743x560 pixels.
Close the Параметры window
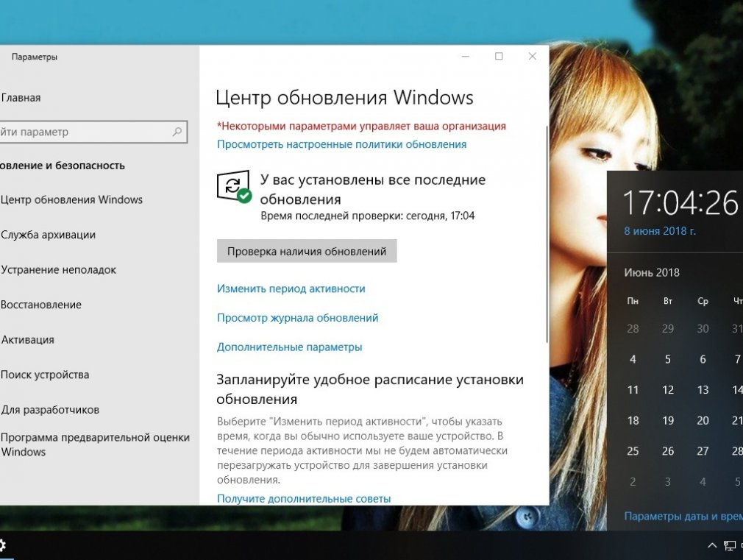(x=532, y=57)
